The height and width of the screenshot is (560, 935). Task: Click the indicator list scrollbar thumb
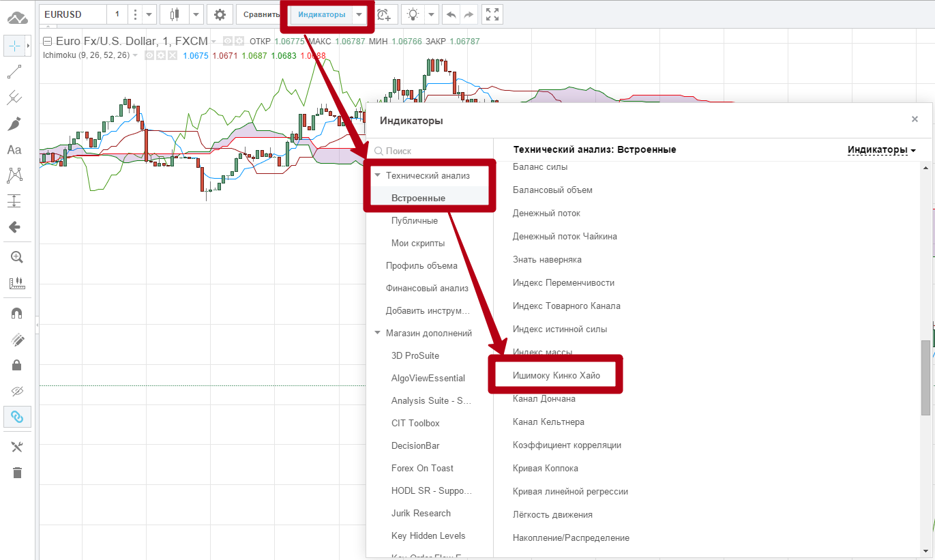tap(925, 378)
